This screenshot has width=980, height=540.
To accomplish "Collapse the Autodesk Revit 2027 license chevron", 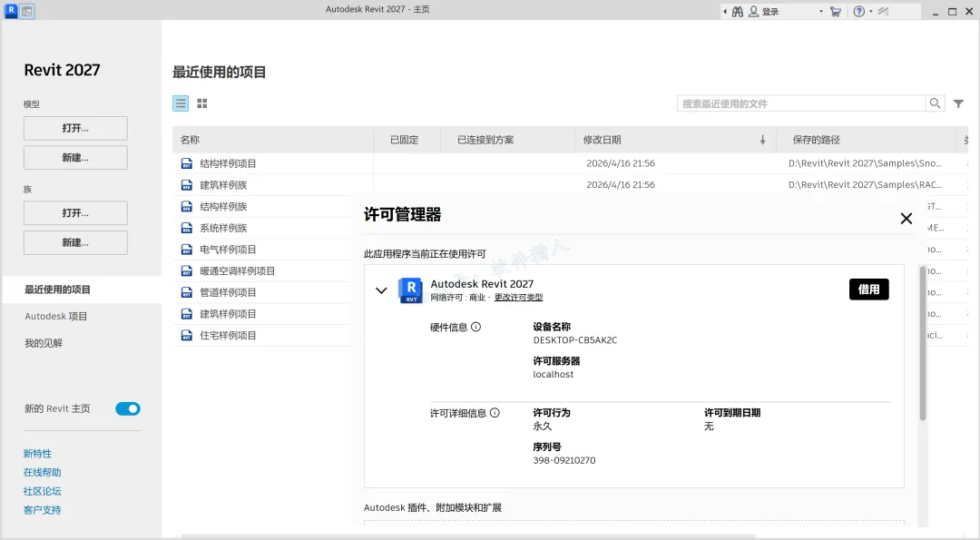I will coord(381,290).
